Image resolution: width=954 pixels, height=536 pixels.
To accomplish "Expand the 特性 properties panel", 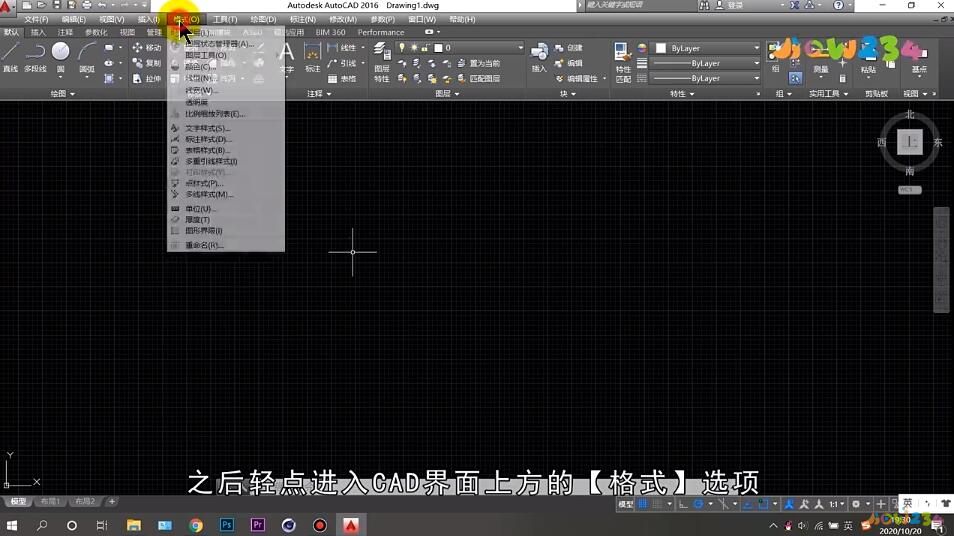I will coord(681,94).
